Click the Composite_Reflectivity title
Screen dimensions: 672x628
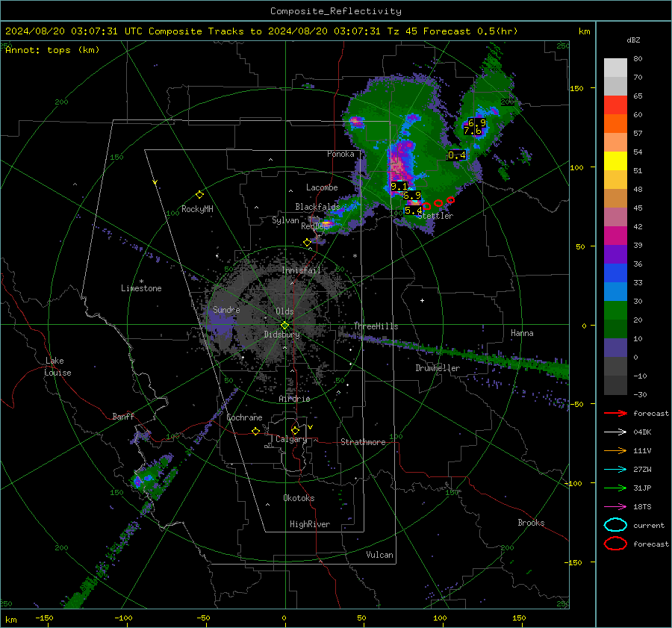pos(335,11)
